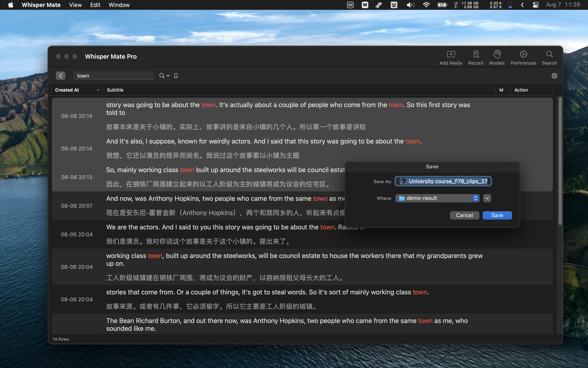Click the Cancel button in Save dialog

click(x=464, y=215)
